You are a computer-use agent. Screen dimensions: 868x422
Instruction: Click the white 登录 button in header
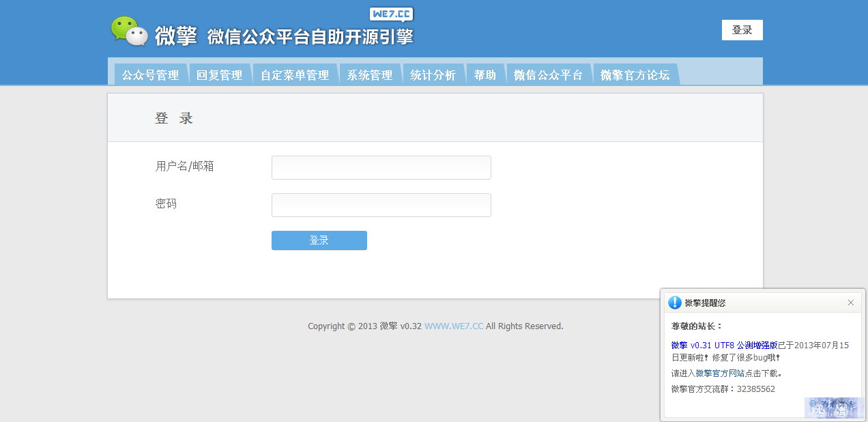pos(742,30)
